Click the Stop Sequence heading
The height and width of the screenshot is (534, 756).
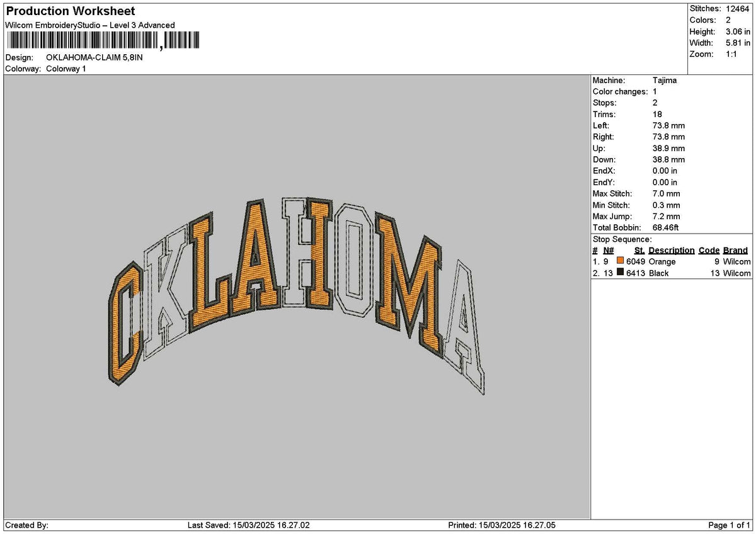tap(622, 239)
